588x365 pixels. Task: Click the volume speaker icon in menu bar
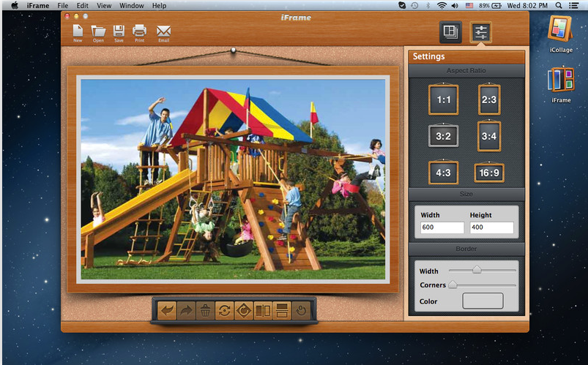[x=455, y=6]
